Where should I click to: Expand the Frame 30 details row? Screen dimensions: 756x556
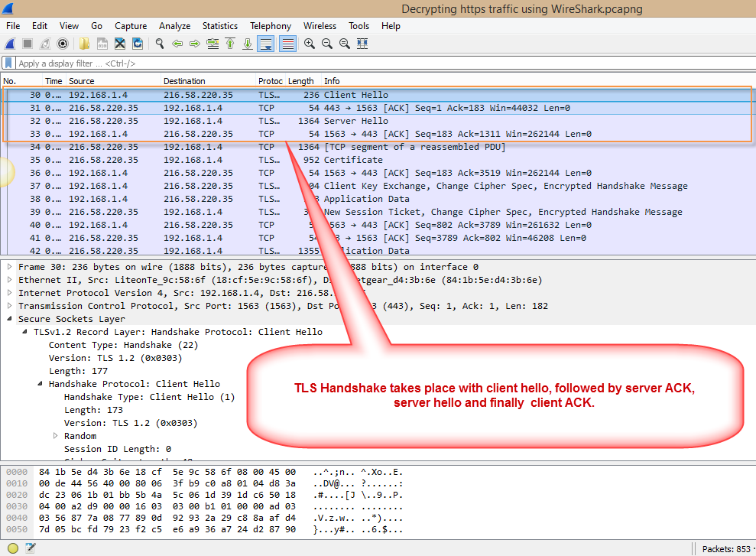tap(9, 267)
